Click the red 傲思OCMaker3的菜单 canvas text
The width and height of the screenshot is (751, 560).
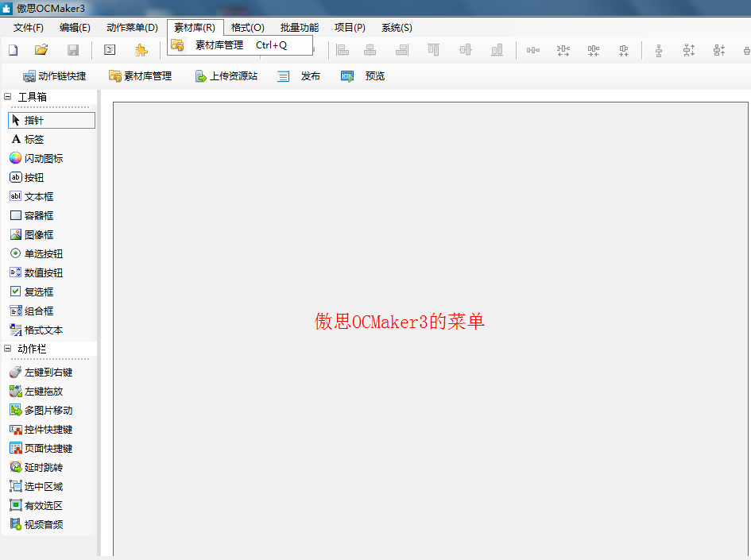click(400, 321)
